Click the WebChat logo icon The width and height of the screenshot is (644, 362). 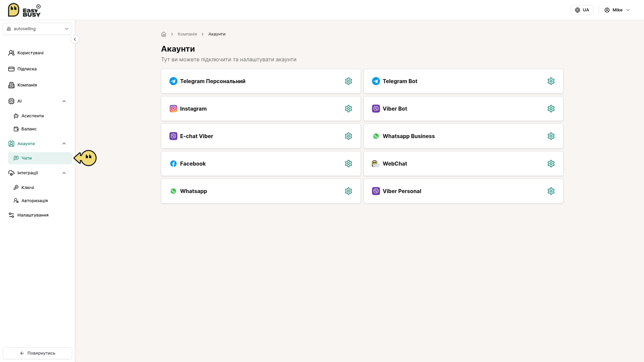tap(376, 164)
